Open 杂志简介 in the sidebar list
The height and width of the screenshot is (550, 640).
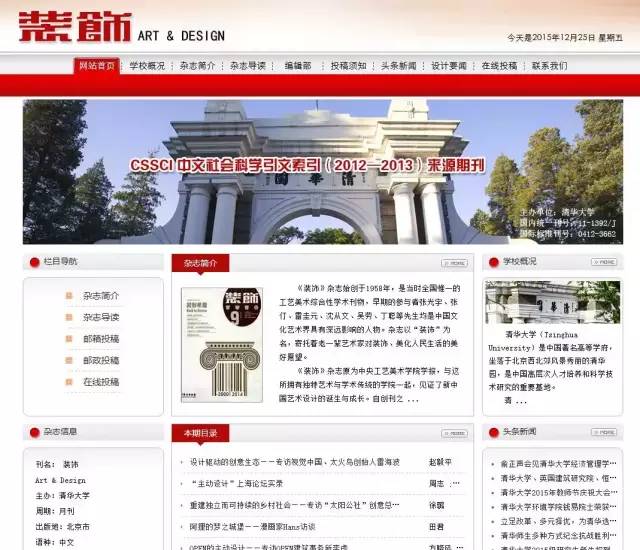(x=101, y=296)
